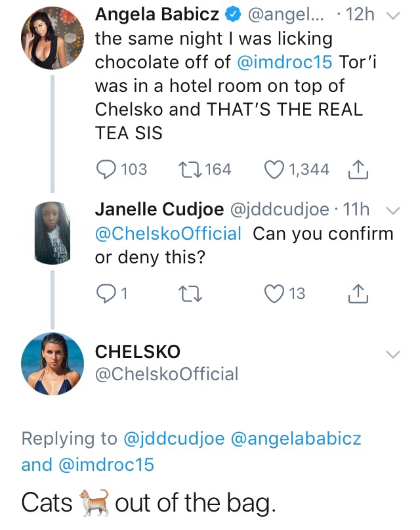The image size is (420, 530).
Task: Open @ChelskoOfficial mention in Janelle's tweet
Action: [169, 234]
